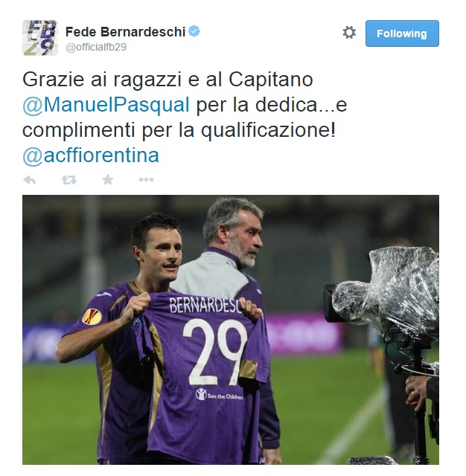Expand the attached photo of the jersey
Image resolution: width=466 pixels, height=476 pixels.
pyautogui.click(x=231, y=329)
